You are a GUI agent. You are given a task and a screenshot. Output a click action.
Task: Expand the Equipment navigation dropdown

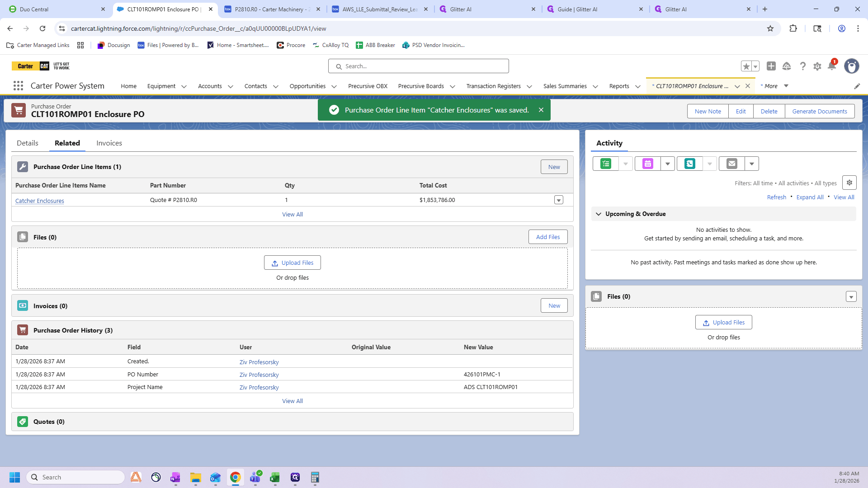(184, 86)
